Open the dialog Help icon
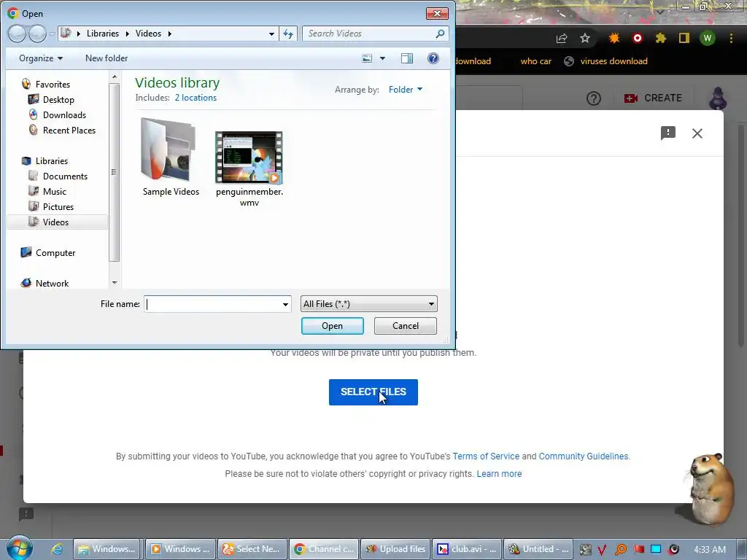The width and height of the screenshot is (747, 560). pyautogui.click(x=433, y=58)
